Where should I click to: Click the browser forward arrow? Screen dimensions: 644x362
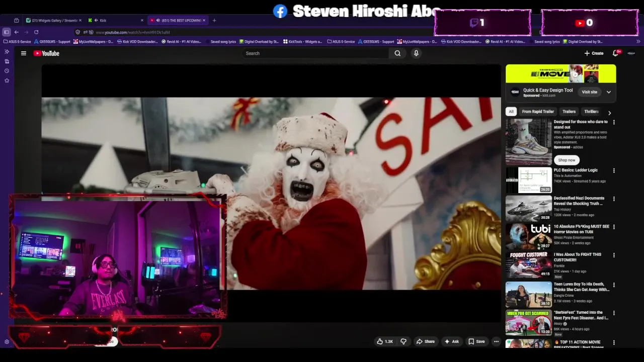[26, 32]
